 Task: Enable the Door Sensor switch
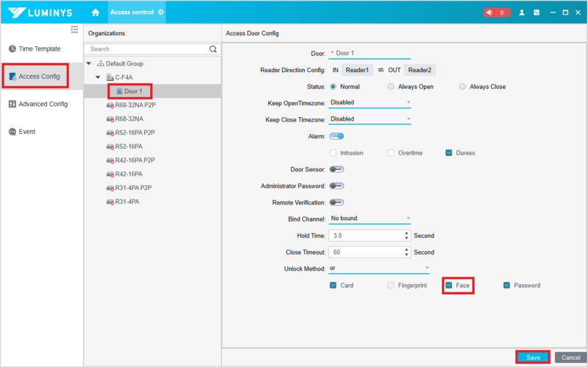(x=337, y=169)
